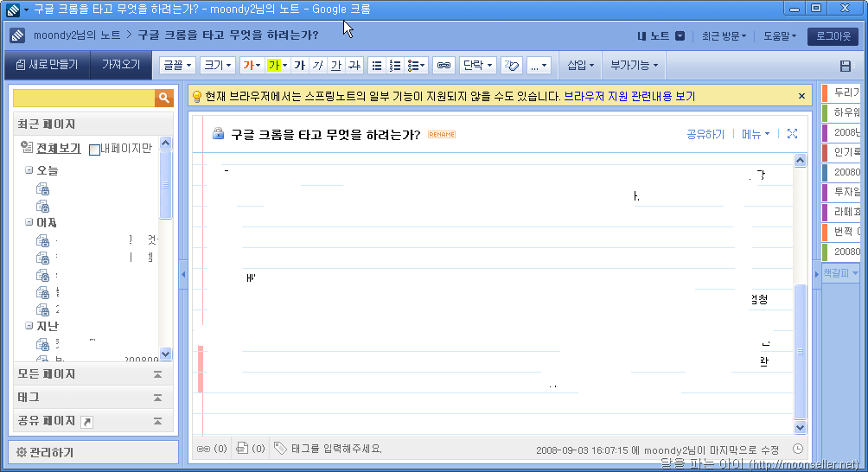Select the 전체보기 view link
868x472 pixels.
(x=59, y=149)
